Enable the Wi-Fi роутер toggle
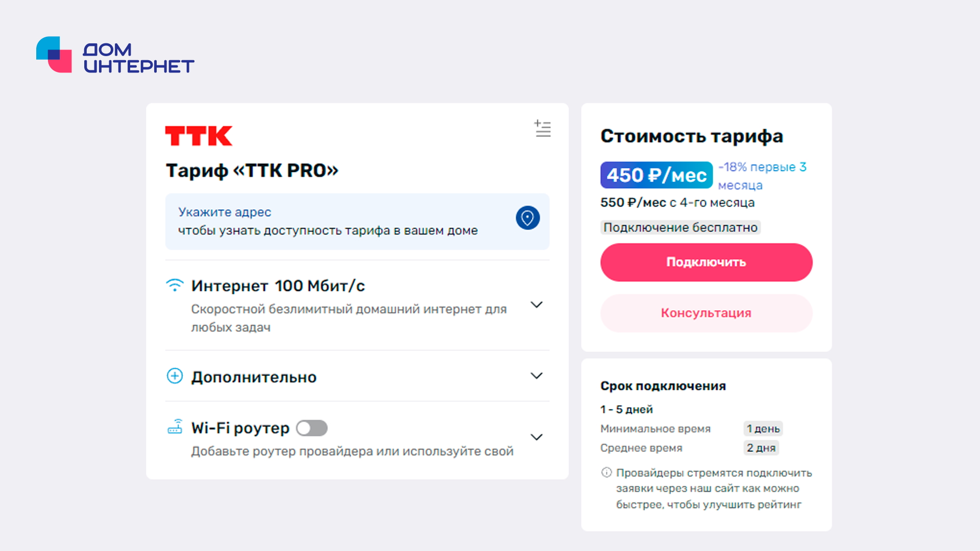This screenshot has height=551, width=980. click(x=312, y=428)
